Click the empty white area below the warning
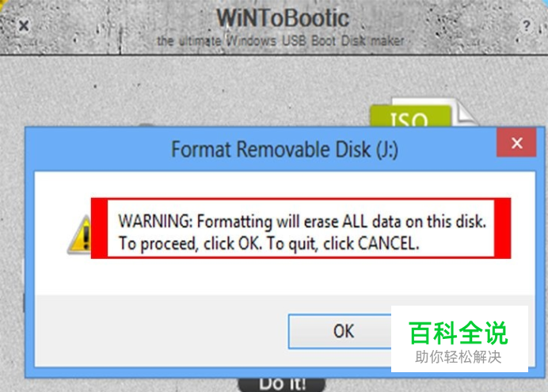Image resolution: width=548 pixels, height=392 pixels. pos(285,276)
